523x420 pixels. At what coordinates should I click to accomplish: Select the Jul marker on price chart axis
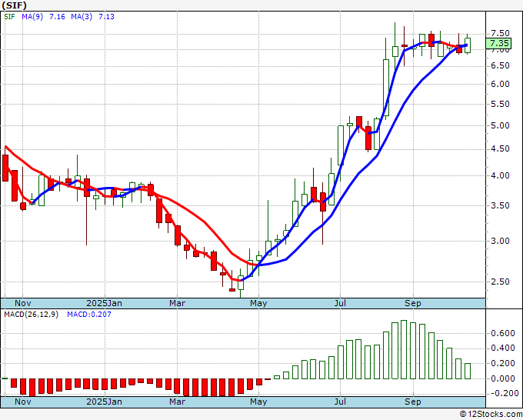(339, 304)
